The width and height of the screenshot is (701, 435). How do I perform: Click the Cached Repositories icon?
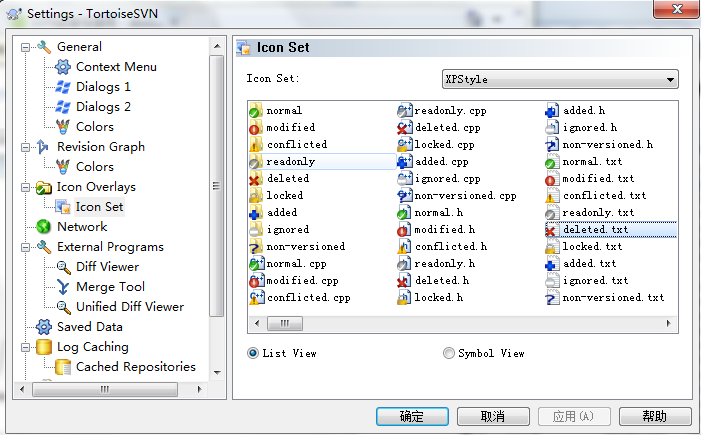(63, 367)
